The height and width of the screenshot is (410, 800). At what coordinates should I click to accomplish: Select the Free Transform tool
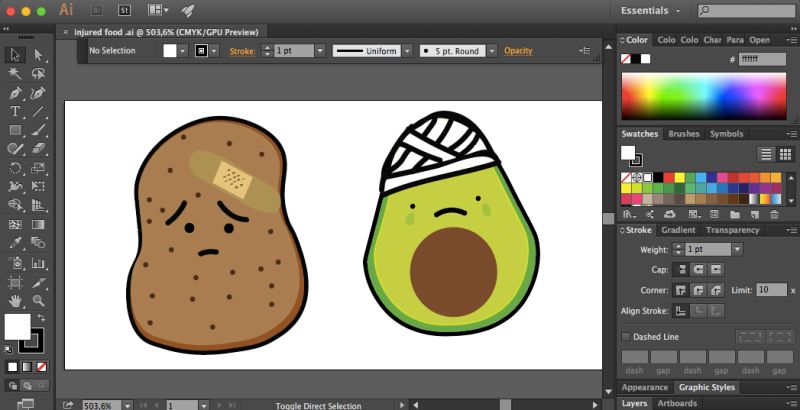(x=38, y=186)
